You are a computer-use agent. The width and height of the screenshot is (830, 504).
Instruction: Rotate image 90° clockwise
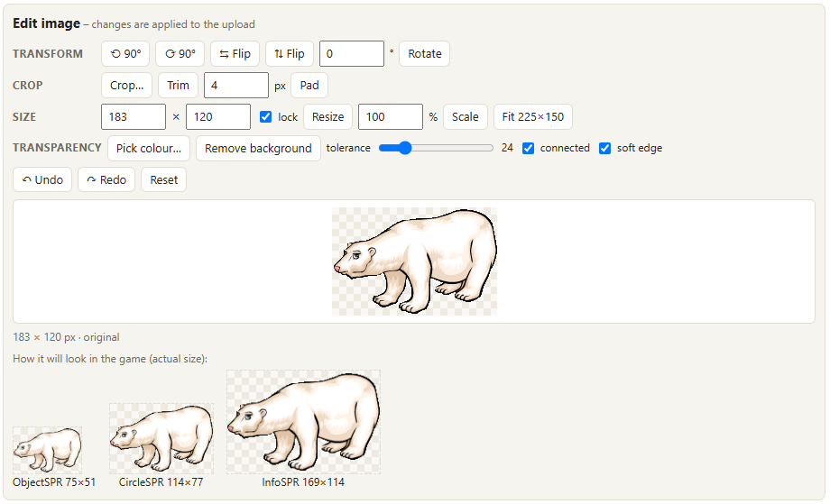(x=180, y=53)
